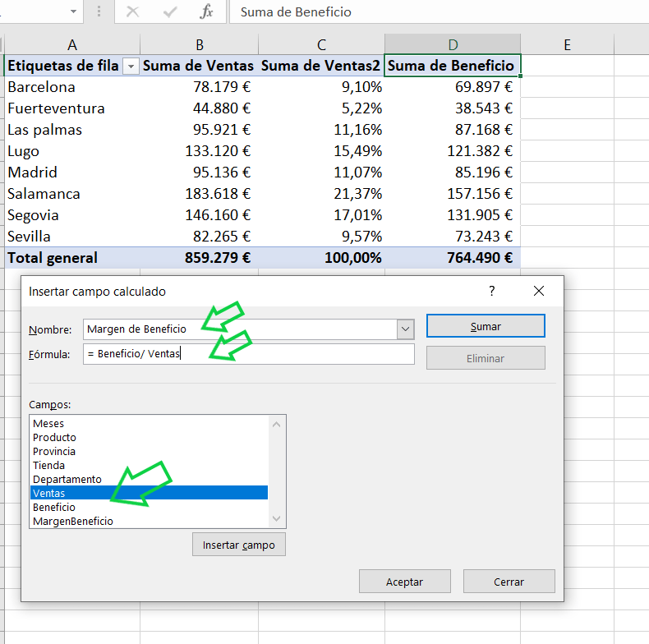Click cell with 85.196 € for Madrid
This screenshot has width=649, height=644.
pyautogui.click(x=453, y=172)
